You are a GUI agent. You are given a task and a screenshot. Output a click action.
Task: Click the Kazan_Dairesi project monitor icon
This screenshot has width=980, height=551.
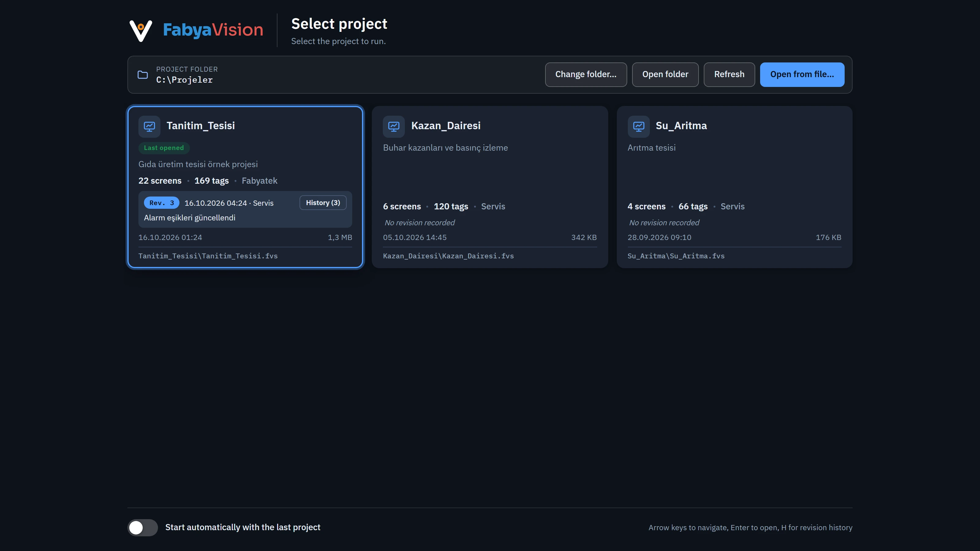pyautogui.click(x=394, y=126)
